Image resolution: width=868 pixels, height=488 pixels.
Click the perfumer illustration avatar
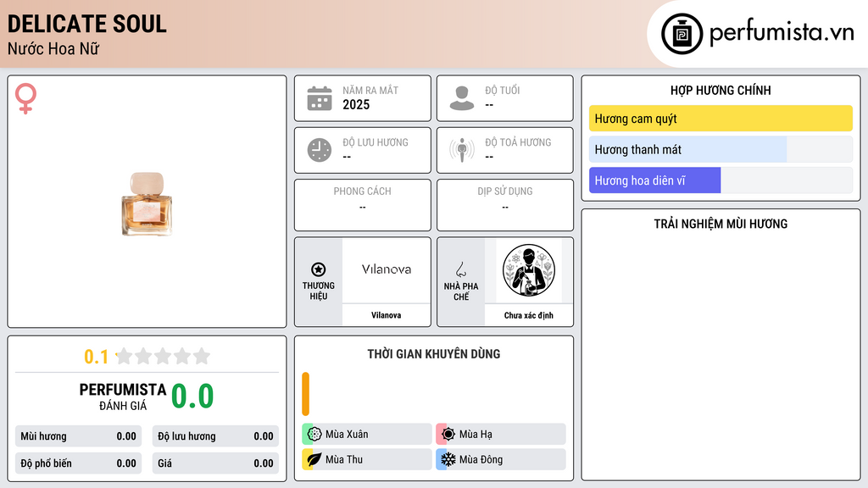(x=529, y=270)
